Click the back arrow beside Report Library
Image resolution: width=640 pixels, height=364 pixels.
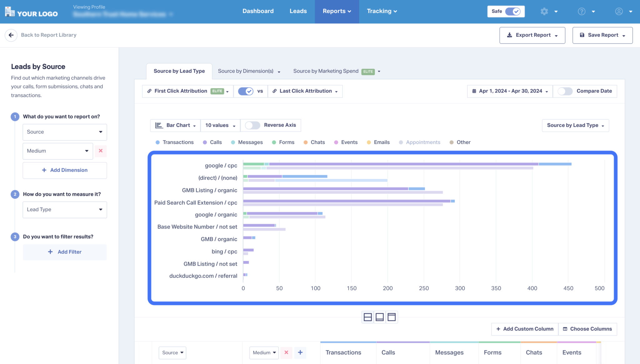(11, 35)
